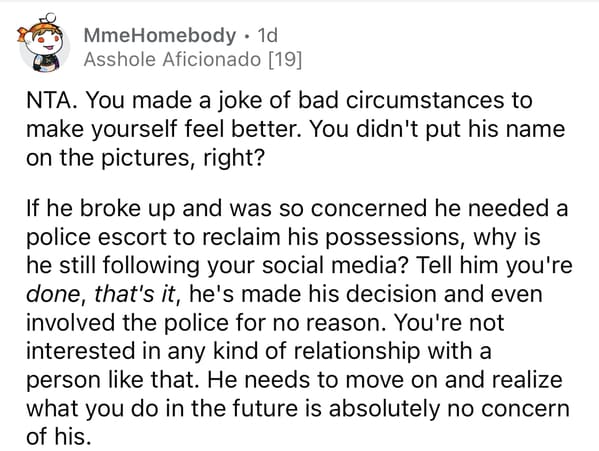
Task: Select the Asshole Aficionado [19] flair
Action: click(193, 60)
